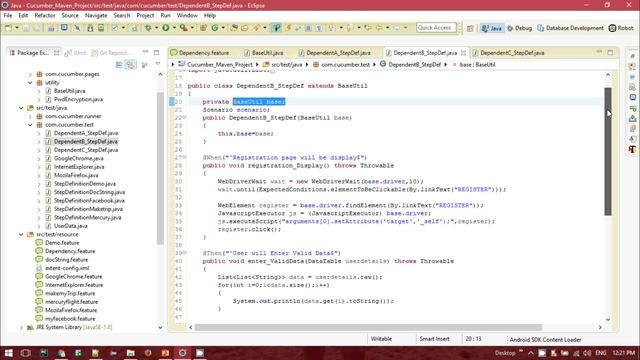Select BaseUtil.java in Package Explorer

tap(69, 91)
